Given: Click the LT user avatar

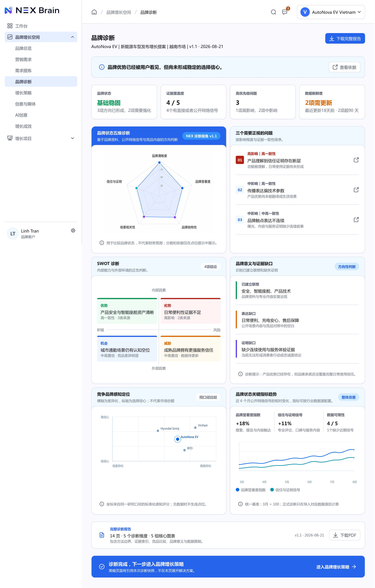Looking at the screenshot, I should point(13,233).
